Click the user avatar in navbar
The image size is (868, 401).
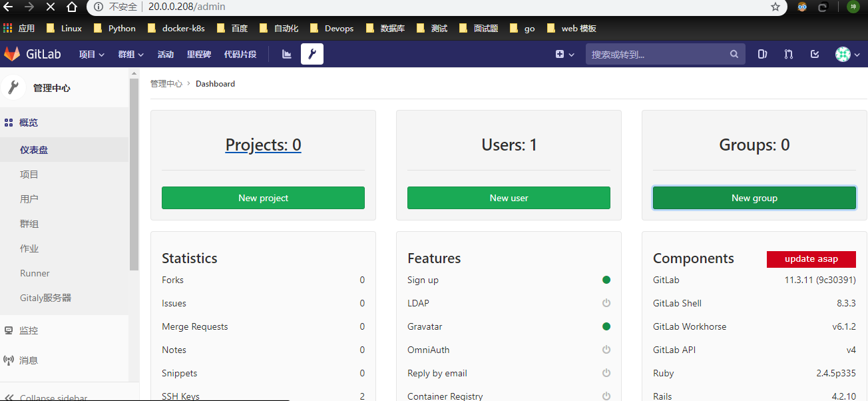[843, 55]
